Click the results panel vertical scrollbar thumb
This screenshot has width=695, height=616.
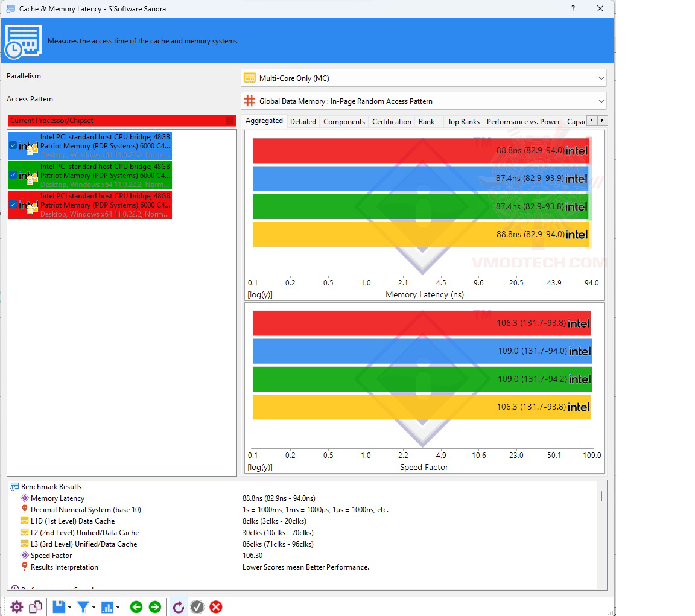coord(601,496)
